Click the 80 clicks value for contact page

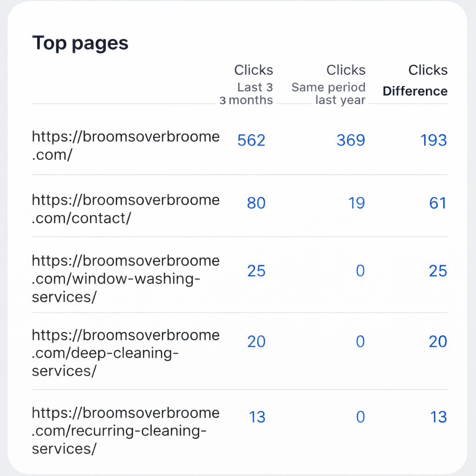pos(256,203)
